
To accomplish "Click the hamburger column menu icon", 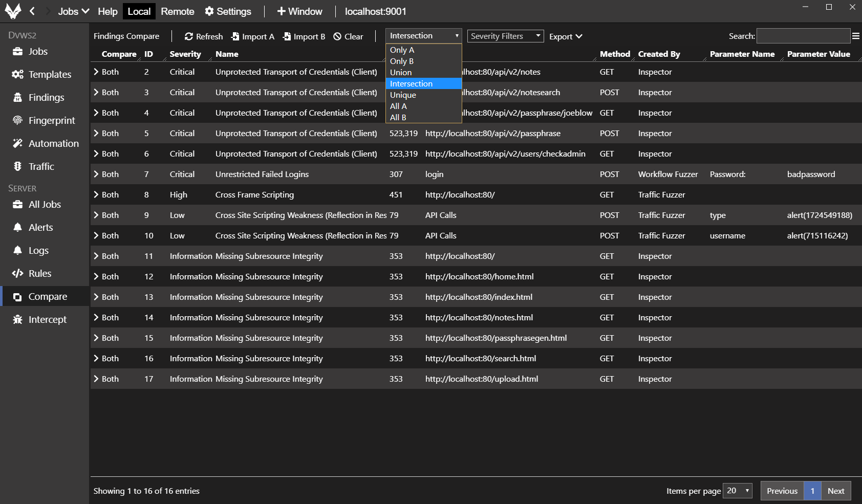I will [x=855, y=36].
